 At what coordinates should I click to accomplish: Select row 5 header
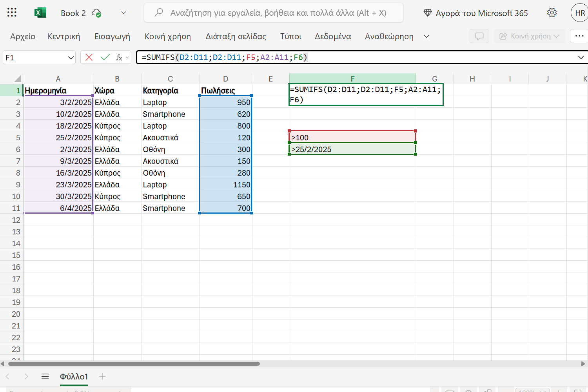click(11, 138)
